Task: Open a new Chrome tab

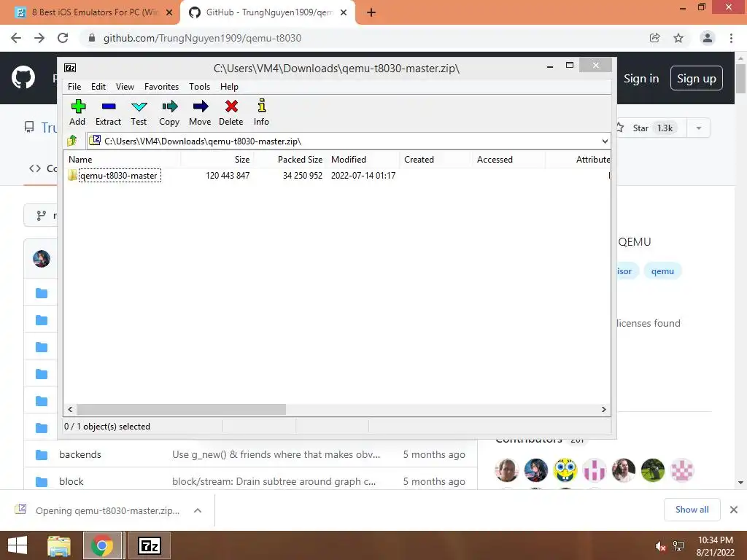Action: pyautogui.click(x=371, y=12)
